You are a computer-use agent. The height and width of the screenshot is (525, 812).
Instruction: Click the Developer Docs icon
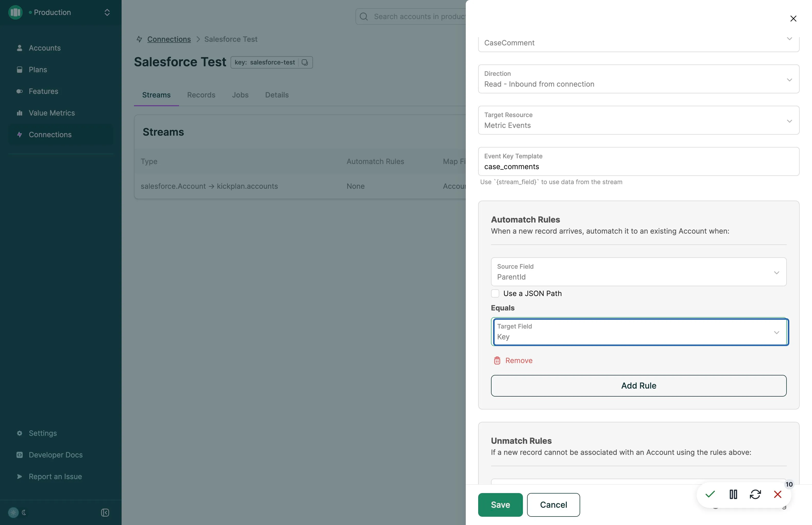point(19,455)
